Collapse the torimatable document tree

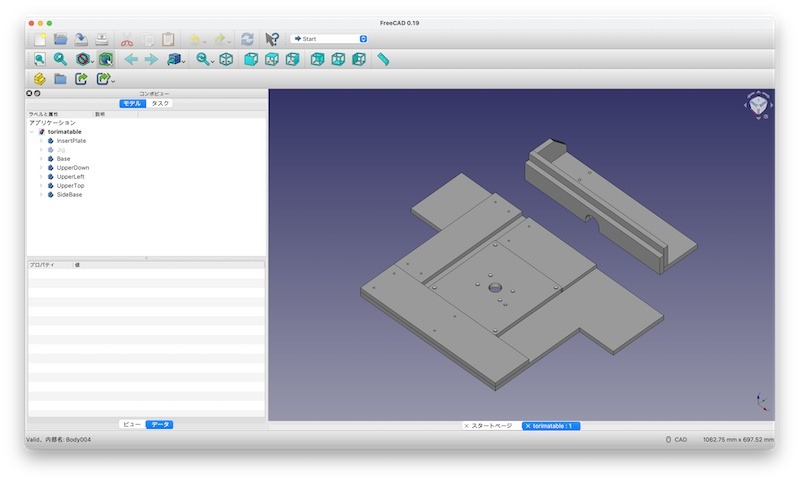32,132
